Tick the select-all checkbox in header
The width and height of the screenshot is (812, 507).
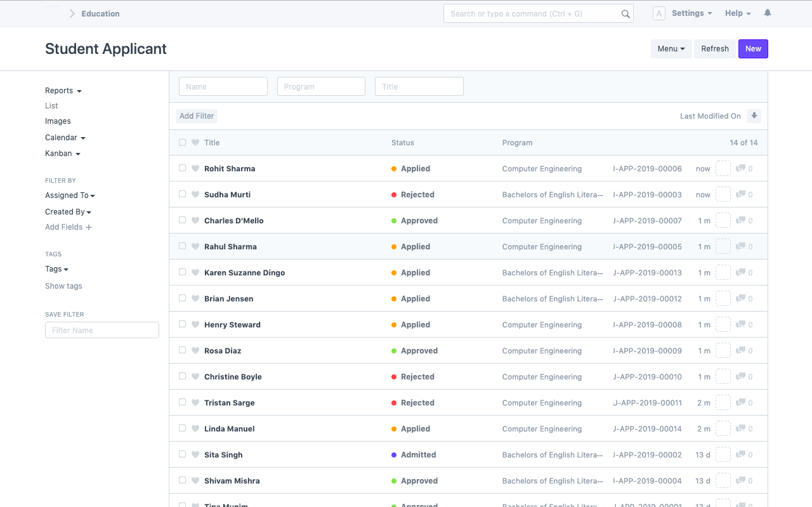[x=183, y=143]
